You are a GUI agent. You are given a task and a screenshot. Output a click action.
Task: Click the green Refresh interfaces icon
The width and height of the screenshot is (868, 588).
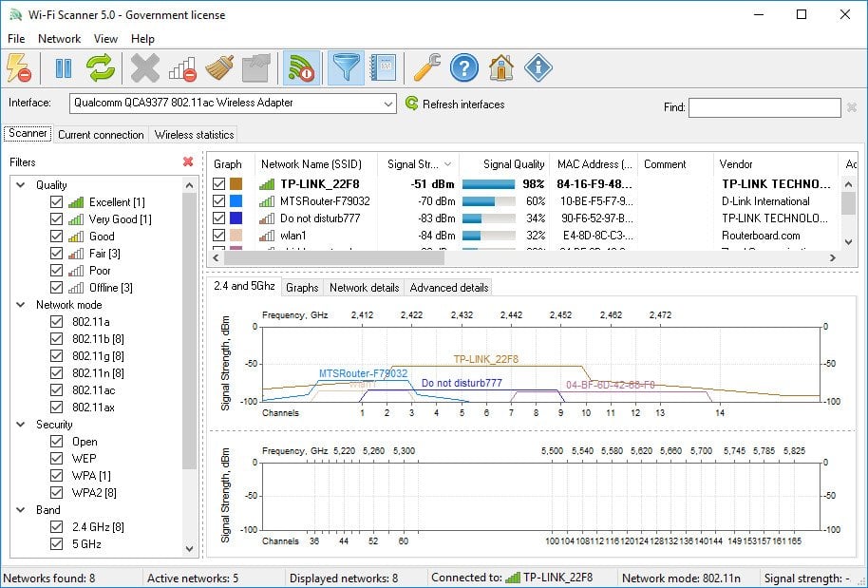pos(412,103)
